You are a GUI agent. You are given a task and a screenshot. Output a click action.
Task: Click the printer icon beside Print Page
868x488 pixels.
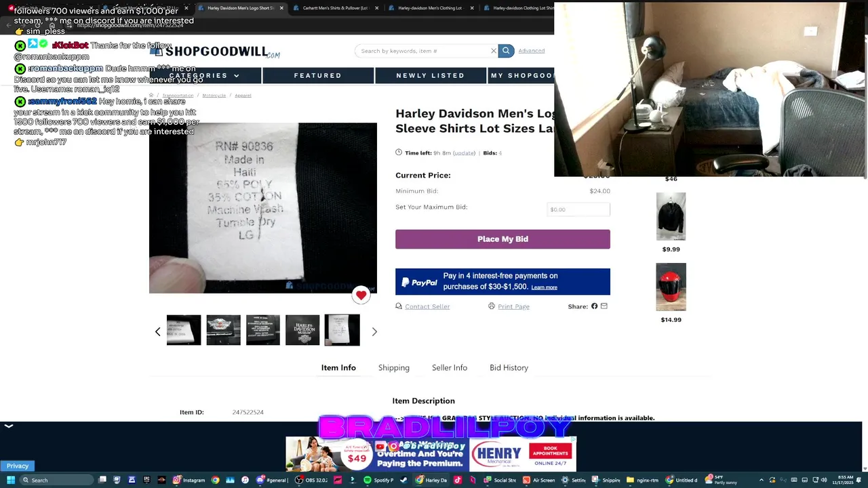click(492, 306)
